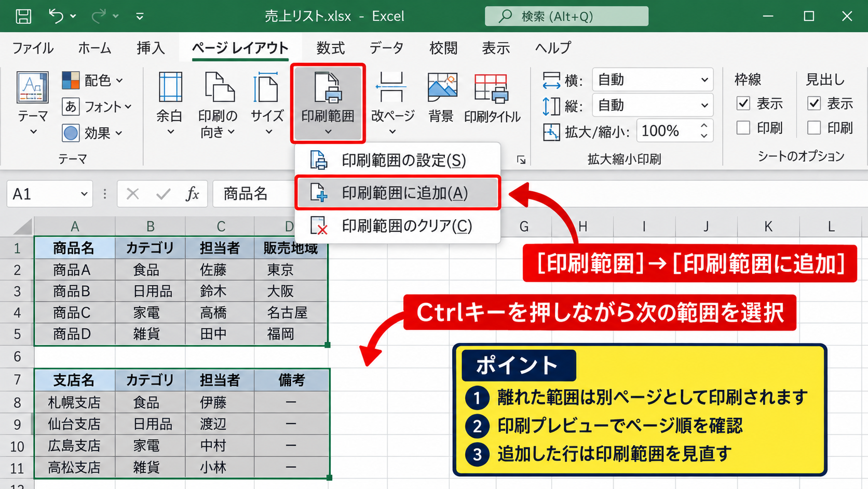Open the データ tab
868x489 pixels.
click(x=386, y=48)
